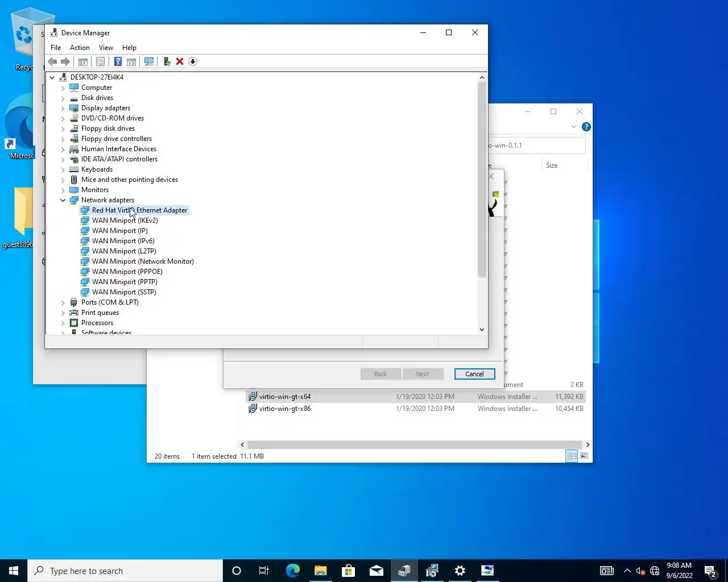This screenshot has height=582, width=728.
Task: Click Device Manager scroll up arrow
Action: tap(482, 77)
